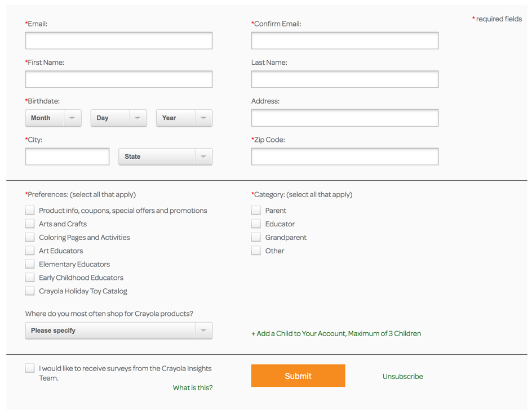Open the 'Please specify' shopping dropdown

pyautogui.click(x=118, y=331)
